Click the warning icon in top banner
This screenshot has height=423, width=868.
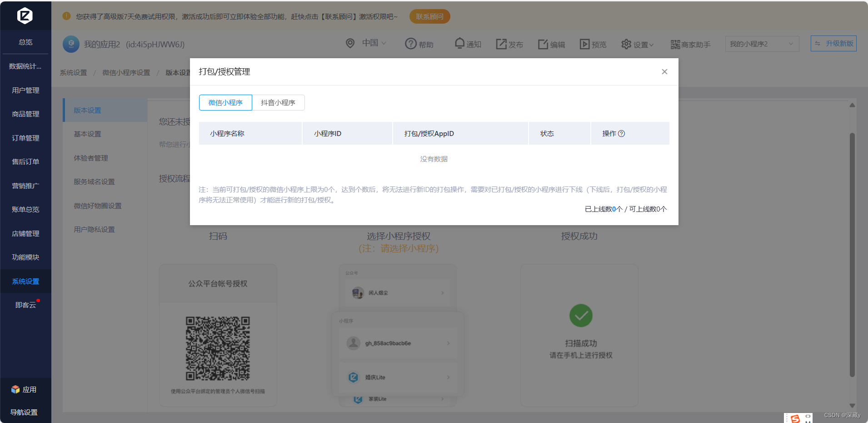pyautogui.click(x=66, y=16)
